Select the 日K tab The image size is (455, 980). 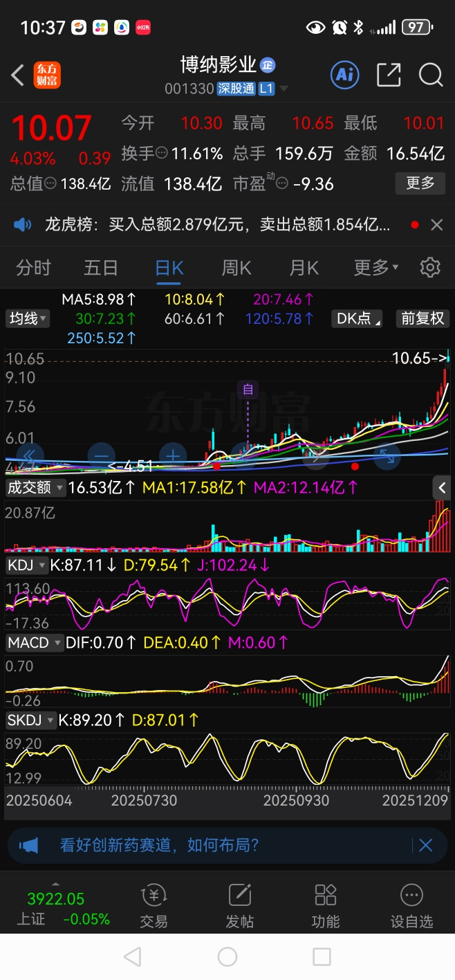(x=169, y=267)
